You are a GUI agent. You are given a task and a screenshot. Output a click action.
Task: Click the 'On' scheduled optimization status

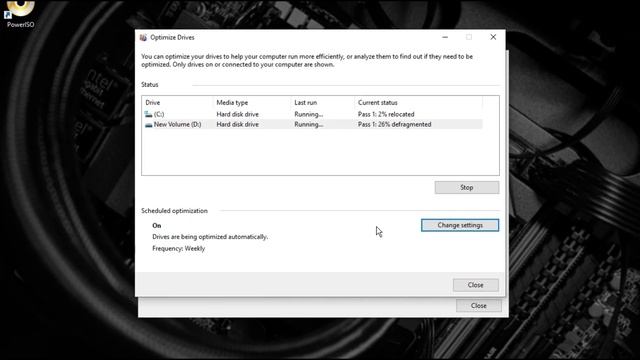click(x=157, y=225)
